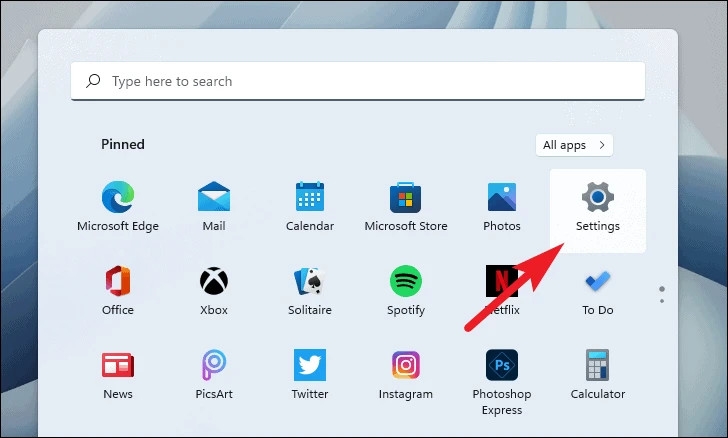
Task: Open the Twitter app
Action: click(310, 374)
